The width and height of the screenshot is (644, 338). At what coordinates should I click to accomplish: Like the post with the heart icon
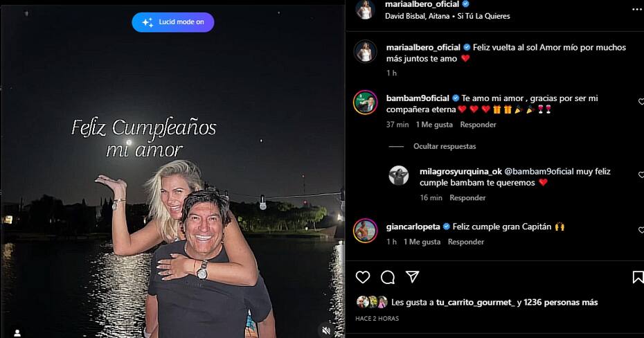363,277
